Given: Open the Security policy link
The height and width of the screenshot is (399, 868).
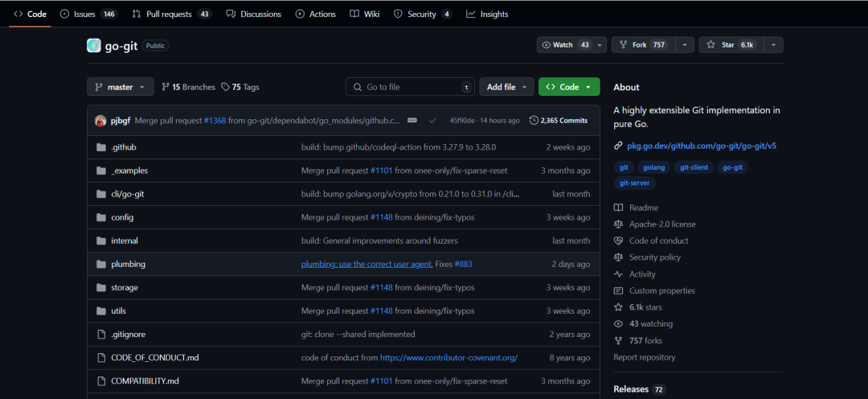Looking at the screenshot, I should pos(647,257).
